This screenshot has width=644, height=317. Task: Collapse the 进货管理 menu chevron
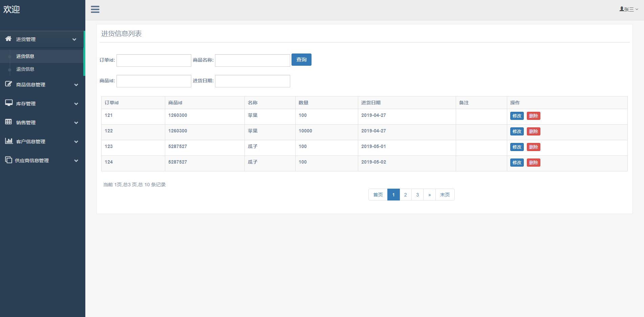pyautogui.click(x=74, y=39)
